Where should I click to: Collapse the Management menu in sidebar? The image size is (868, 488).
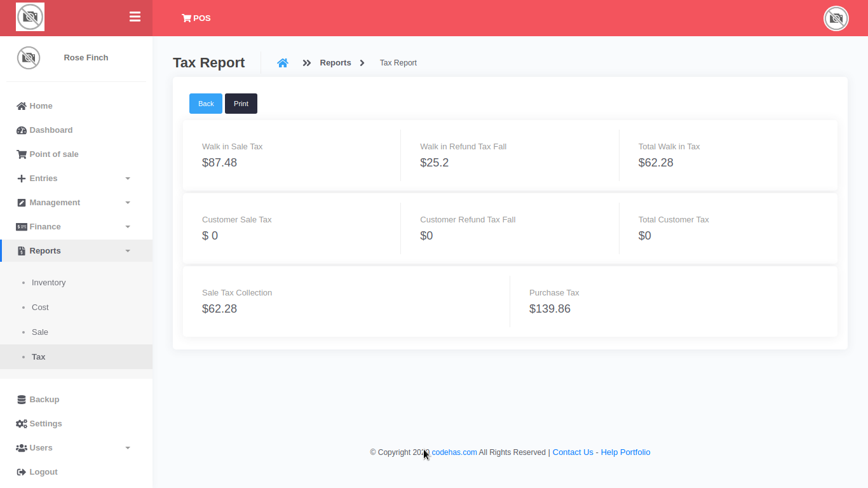tap(128, 203)
